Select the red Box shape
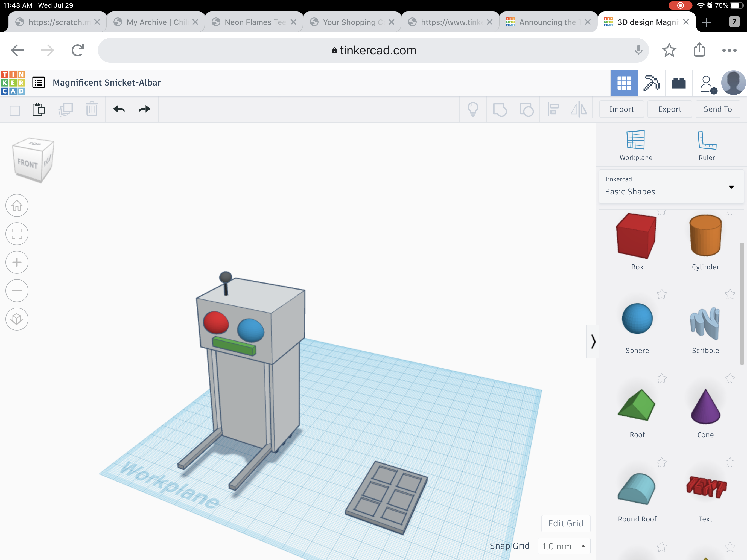 click(636, 236)
